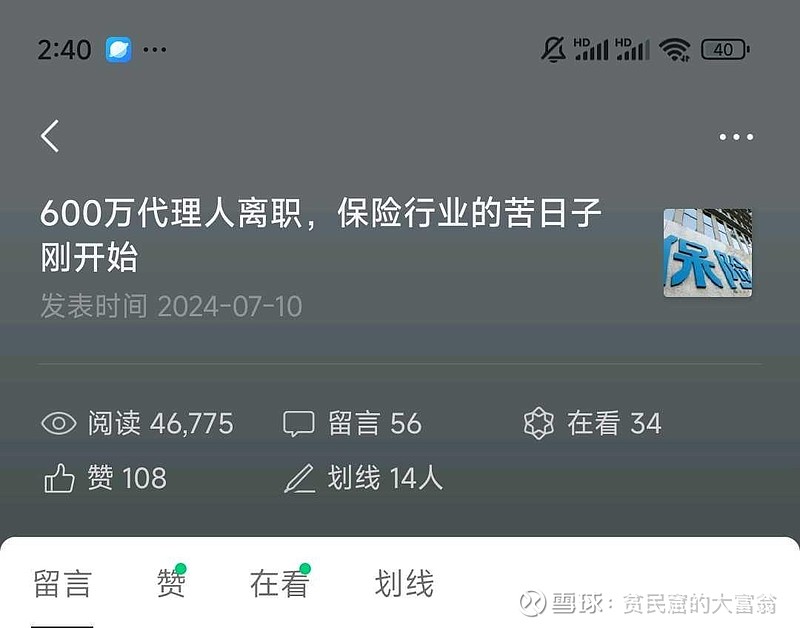This screenshot has width=800, height=628.
Task: Tap the 在看 flower icon showing 34
Action: [x=539, y=423]
